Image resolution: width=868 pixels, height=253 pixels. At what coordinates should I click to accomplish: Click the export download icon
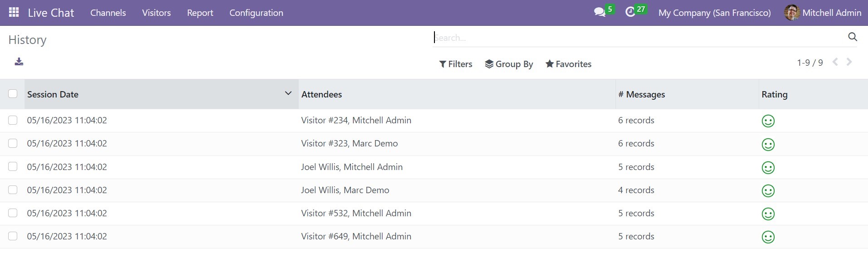pyautogui.click(x=19, y=62)
